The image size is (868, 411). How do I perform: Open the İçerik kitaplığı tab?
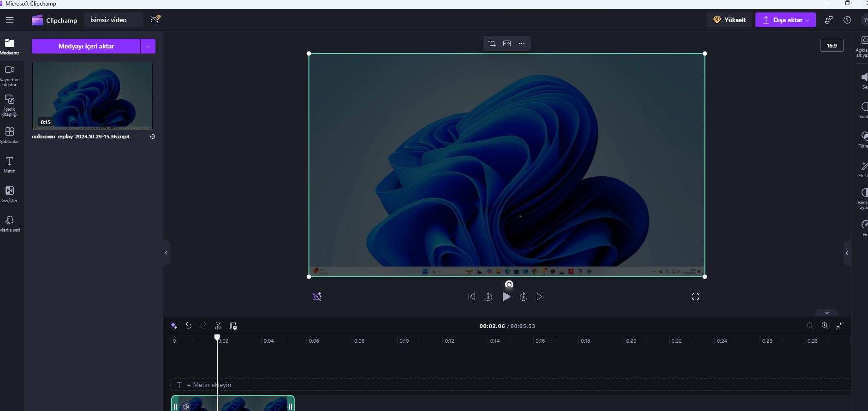coord(10,106)
